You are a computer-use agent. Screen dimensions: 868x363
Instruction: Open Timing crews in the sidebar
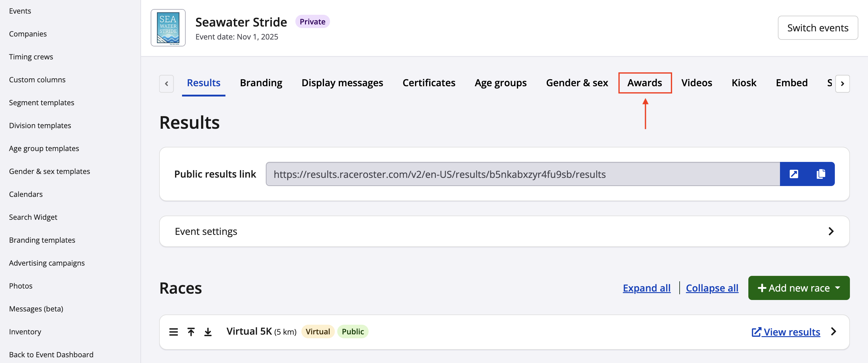(x=31, y=57)
